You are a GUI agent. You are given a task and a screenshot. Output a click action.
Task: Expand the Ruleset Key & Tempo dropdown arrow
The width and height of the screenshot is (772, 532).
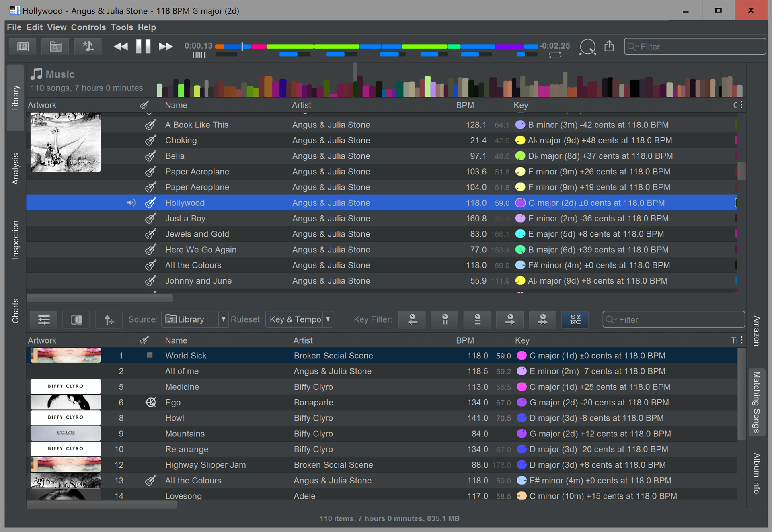328,319
